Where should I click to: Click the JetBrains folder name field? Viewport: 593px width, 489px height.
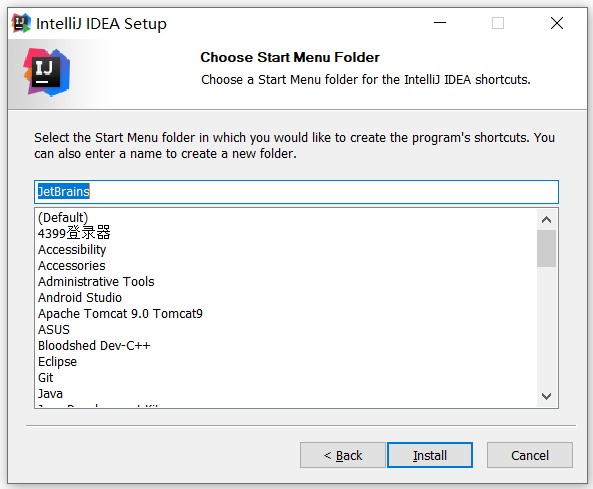tap(296, 192)
